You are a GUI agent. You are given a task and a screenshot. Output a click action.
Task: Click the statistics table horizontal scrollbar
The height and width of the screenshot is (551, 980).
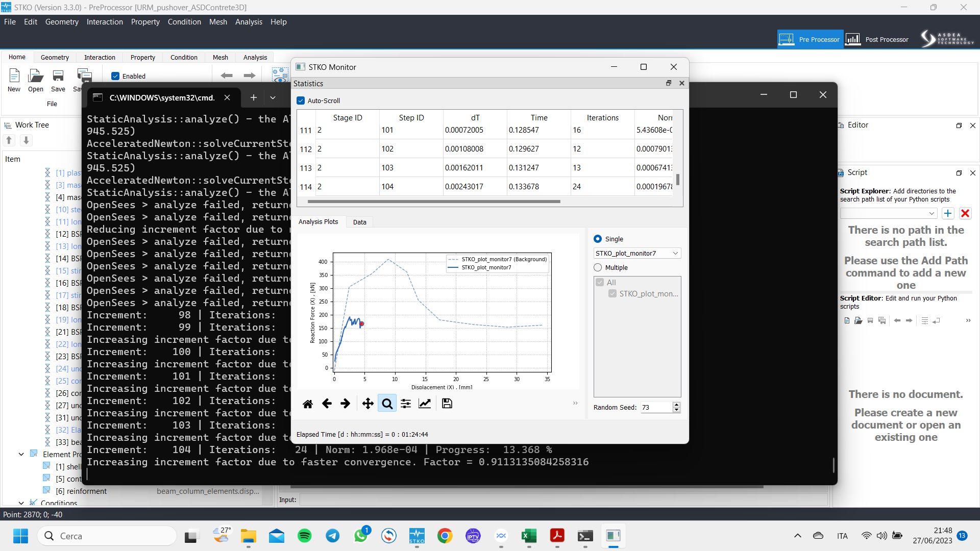click(434, 202)
